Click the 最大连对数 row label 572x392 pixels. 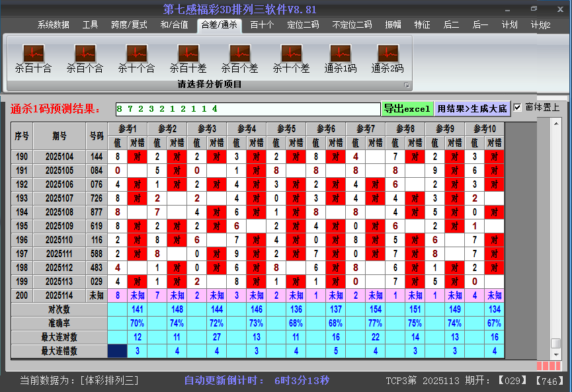click(59, 337)
